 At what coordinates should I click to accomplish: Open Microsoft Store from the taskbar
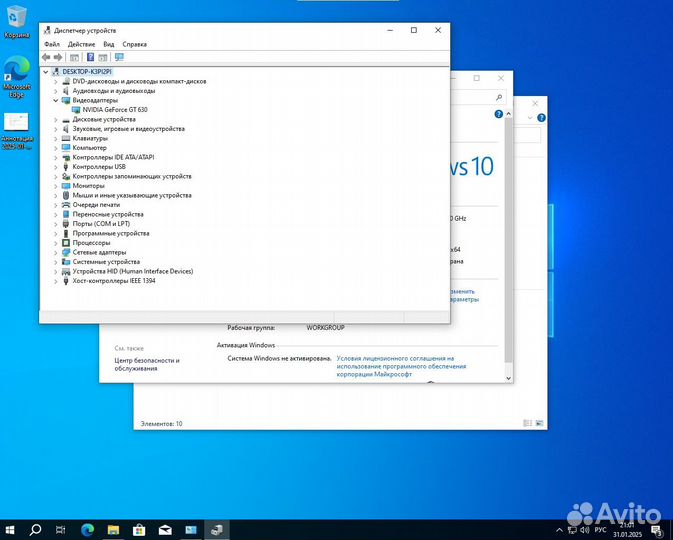pyautogui.click(x=139, y=529)
